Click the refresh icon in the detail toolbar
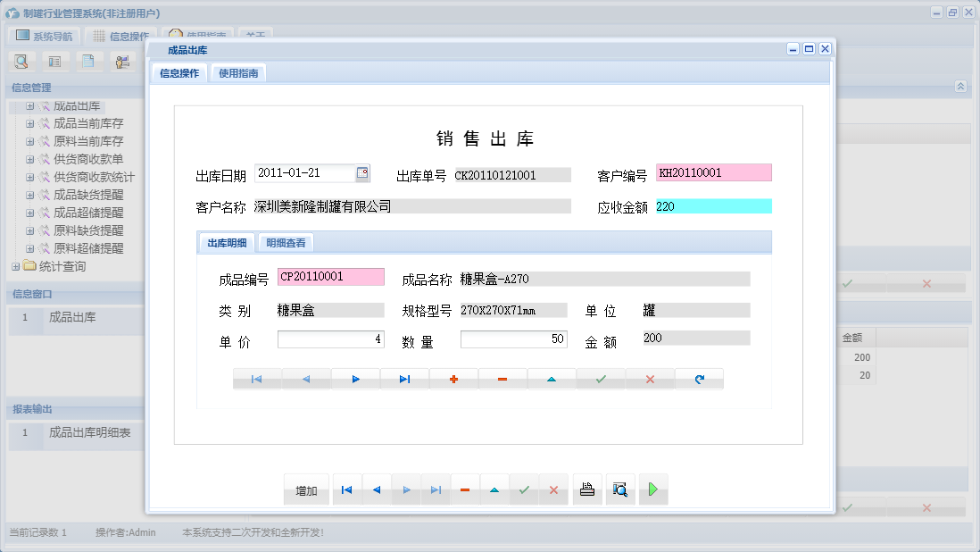Viewport: 980px width, 552px height. pos(699,379)
